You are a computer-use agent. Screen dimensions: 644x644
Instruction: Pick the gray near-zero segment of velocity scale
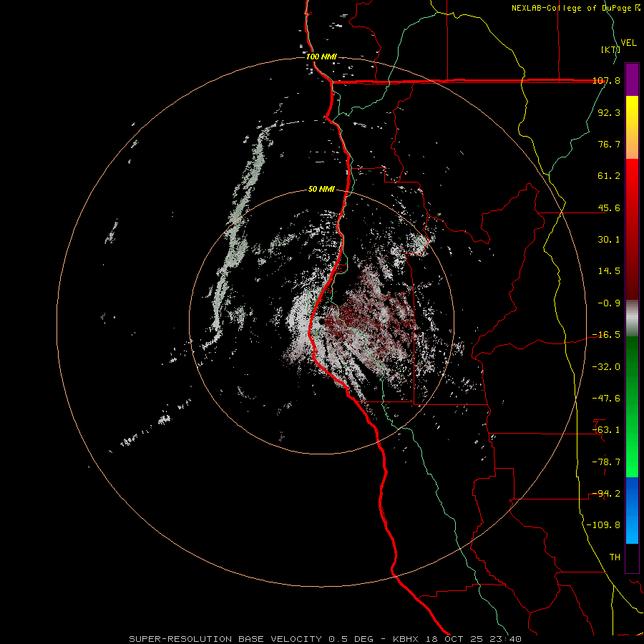click(632, 318)
